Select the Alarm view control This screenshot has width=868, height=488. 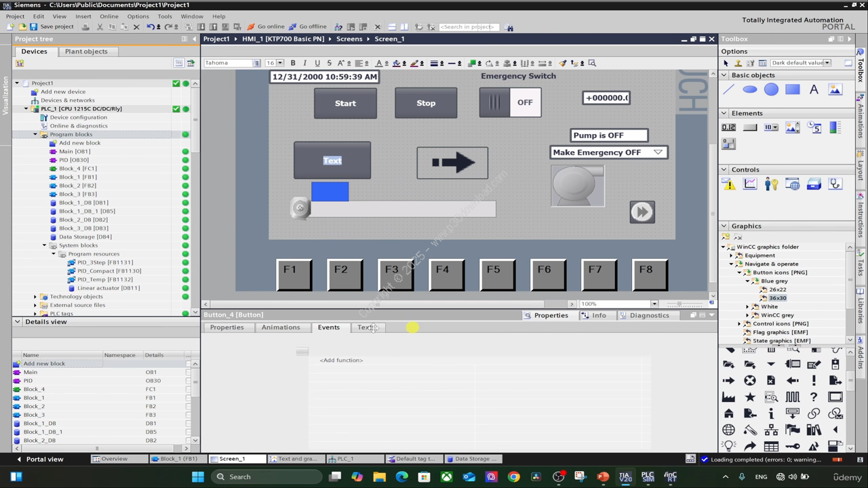(x=729, y=184)
